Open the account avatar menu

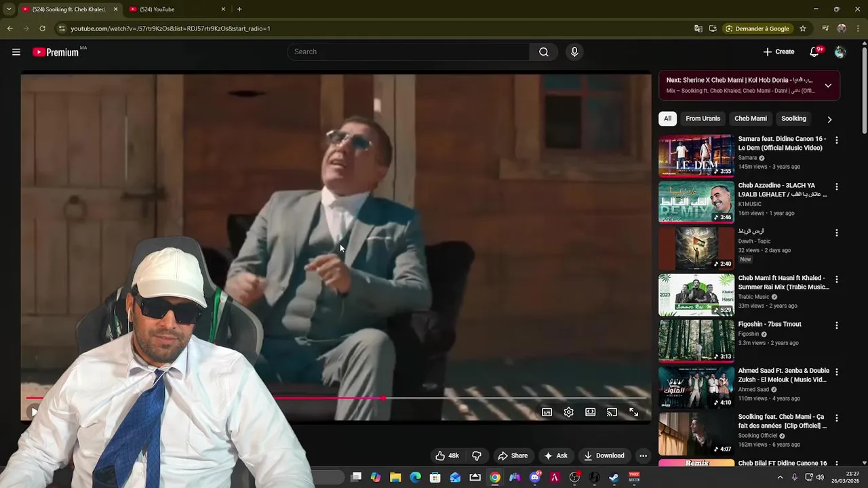click(840, 52)
